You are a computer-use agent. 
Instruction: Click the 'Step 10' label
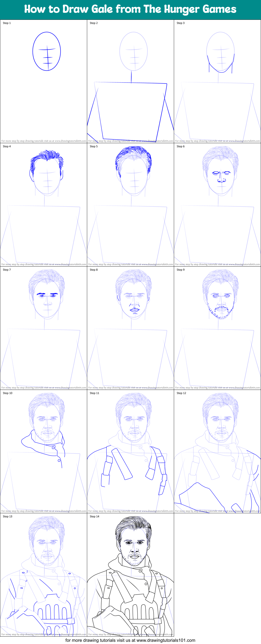(x=7, y=393)
